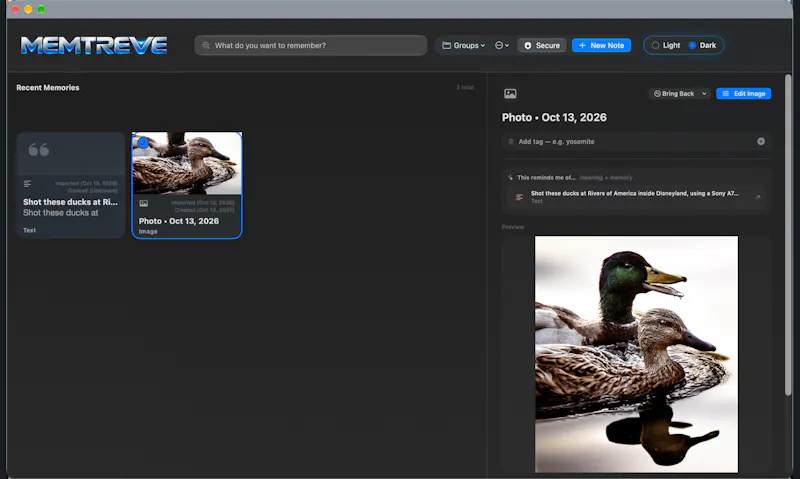Click the image icon atop detail panel
Image resolution: width=800 pixels, height=479 pixels.
(x=510, y=93)
